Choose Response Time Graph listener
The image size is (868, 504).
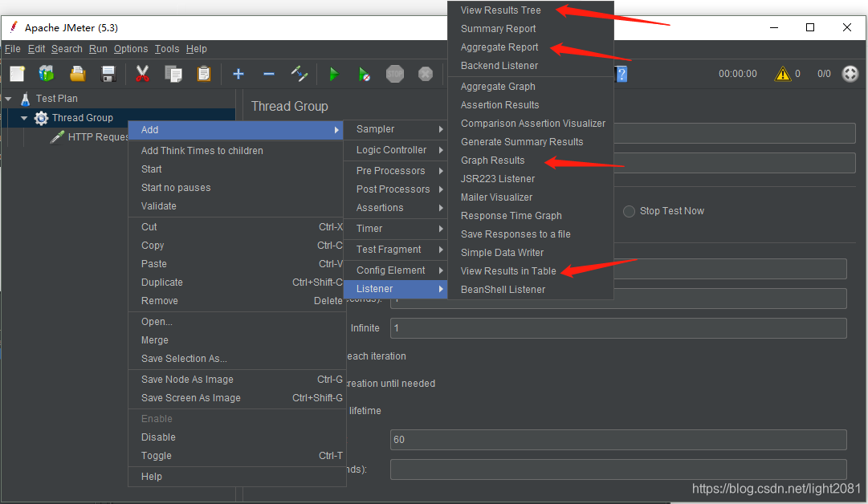click(x=530, y=216)
